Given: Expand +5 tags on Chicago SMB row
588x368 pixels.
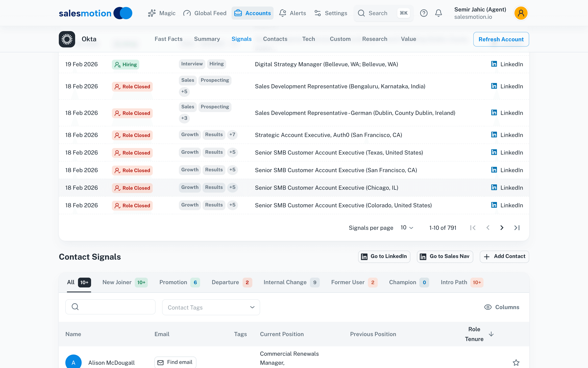Looking at the screenshot, I should [x=232, y=187].
